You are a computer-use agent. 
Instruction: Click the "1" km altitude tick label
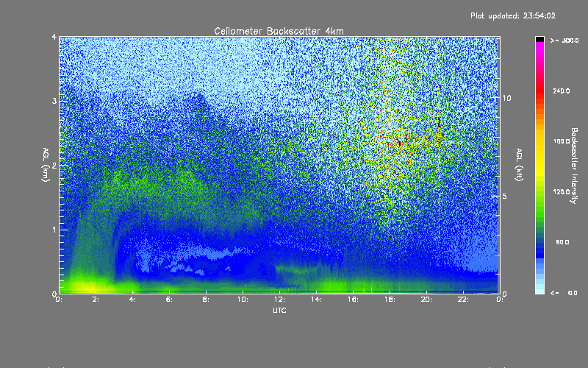(x=54, y=230)
